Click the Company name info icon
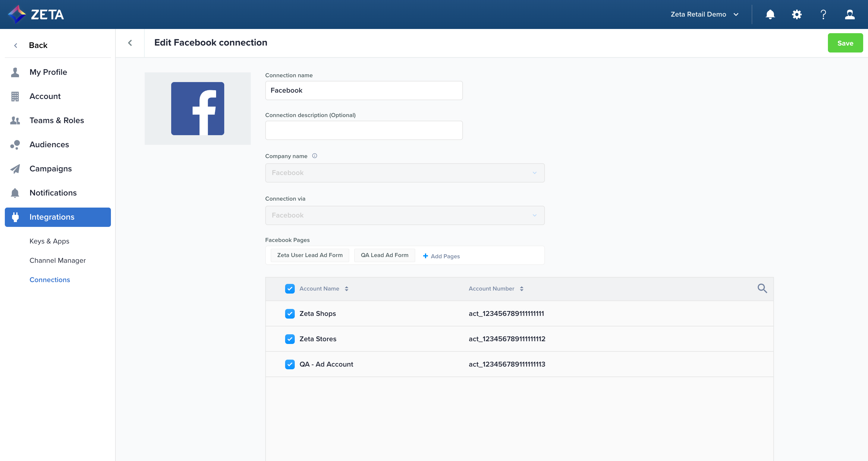Image resolution: width=868 pixels, height=461 pixels. point(314,156)
